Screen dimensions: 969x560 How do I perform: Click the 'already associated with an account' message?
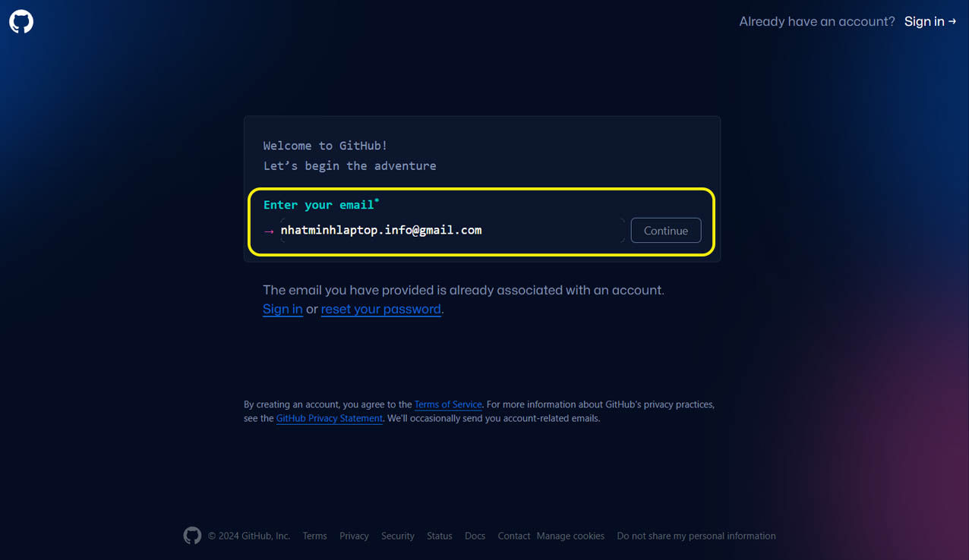pos(463,290)
